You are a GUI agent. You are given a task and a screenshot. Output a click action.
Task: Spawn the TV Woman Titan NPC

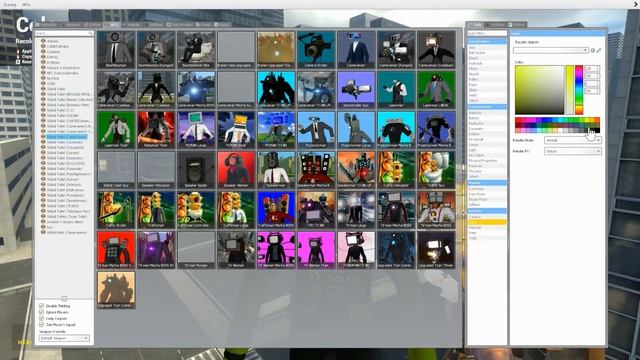(316, 249)
